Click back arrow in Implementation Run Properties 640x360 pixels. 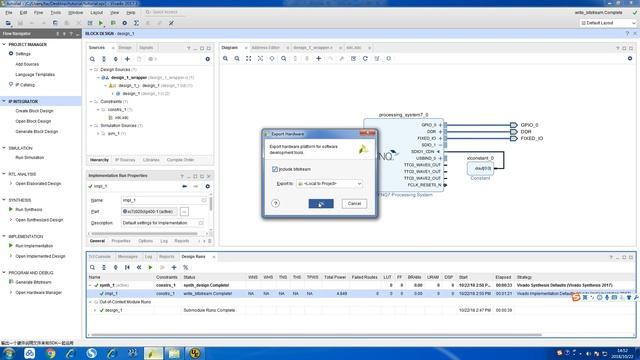tap(184, 187)
